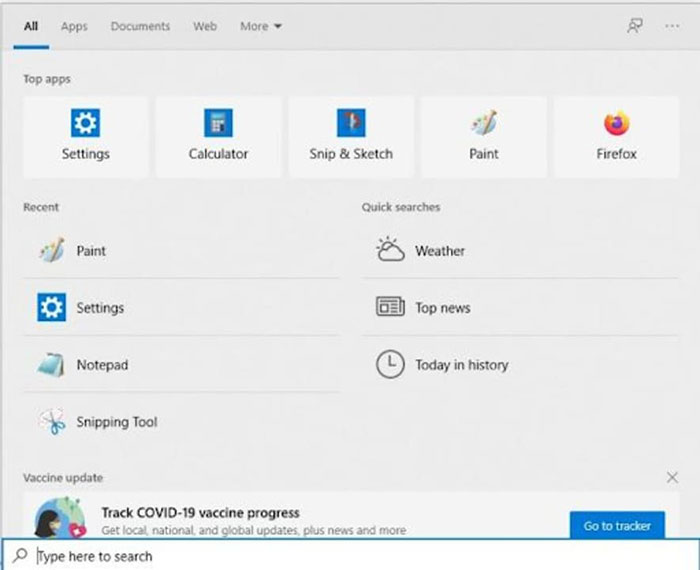Click the vaccine card description text
Image resolution: width=700 pixels, height=570 pixels.
coord(254,530)
